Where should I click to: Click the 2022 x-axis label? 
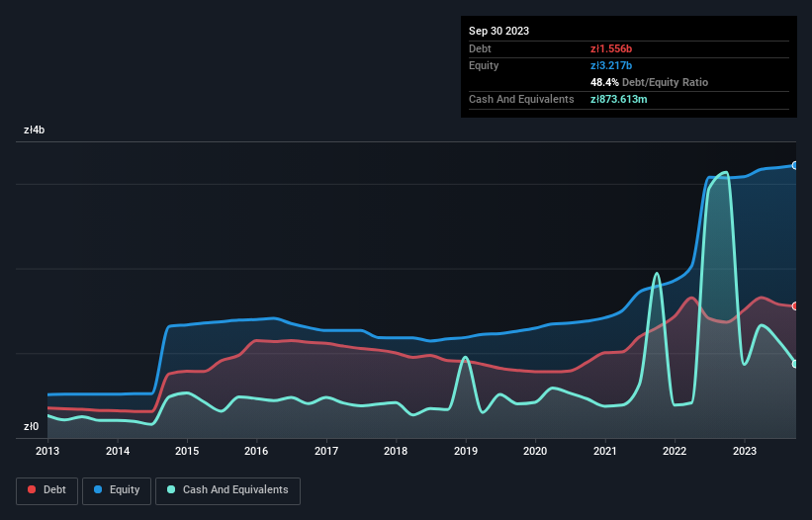pyautogui.click(x=675, y=451)
